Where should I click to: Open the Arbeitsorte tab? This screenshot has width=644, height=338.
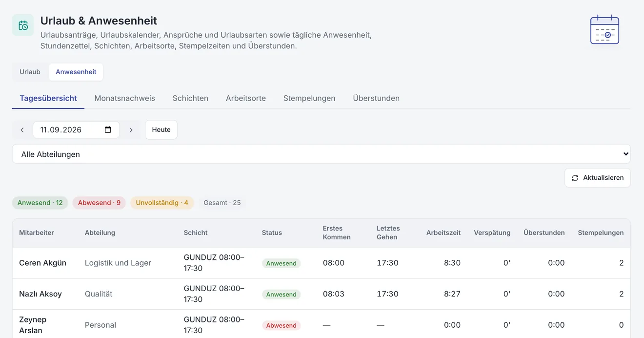(246, 98)
